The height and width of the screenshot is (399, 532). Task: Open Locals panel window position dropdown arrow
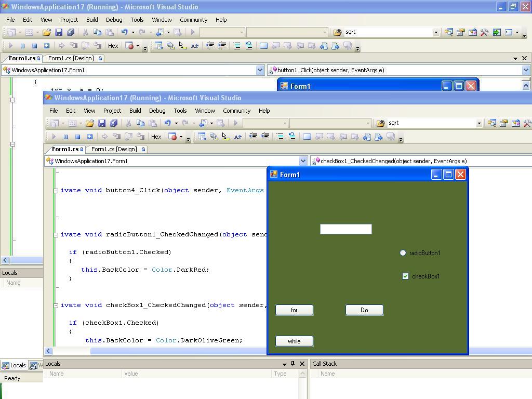284,364
